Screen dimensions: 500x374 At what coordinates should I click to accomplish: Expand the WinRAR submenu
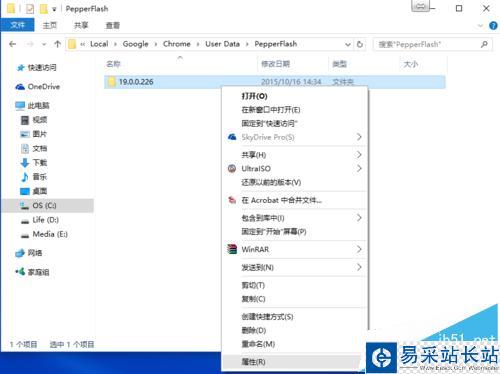[295, 249]
